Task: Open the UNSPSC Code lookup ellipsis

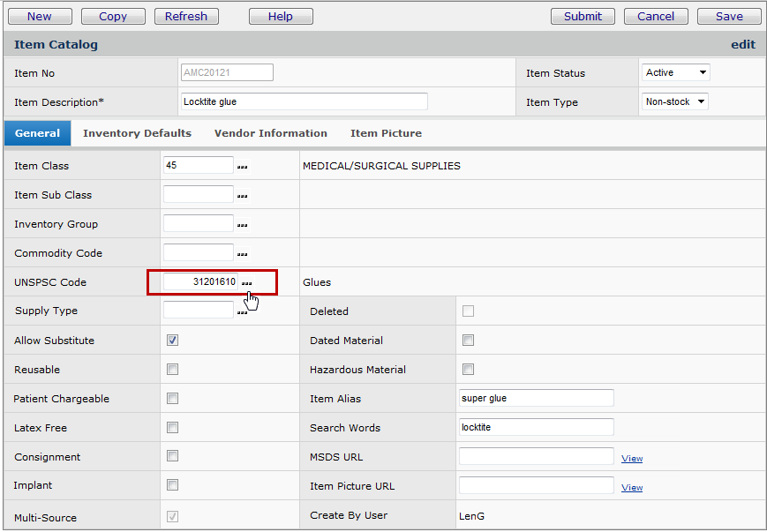Action: click(247, 283)
